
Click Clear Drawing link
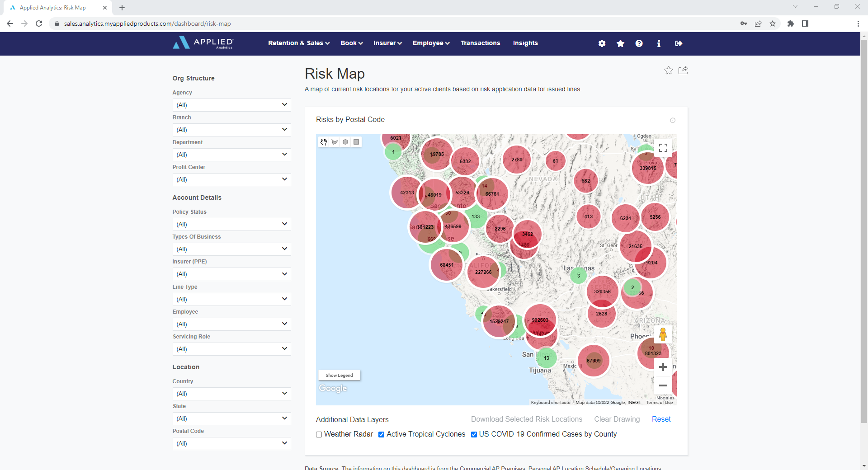point(617,419)
